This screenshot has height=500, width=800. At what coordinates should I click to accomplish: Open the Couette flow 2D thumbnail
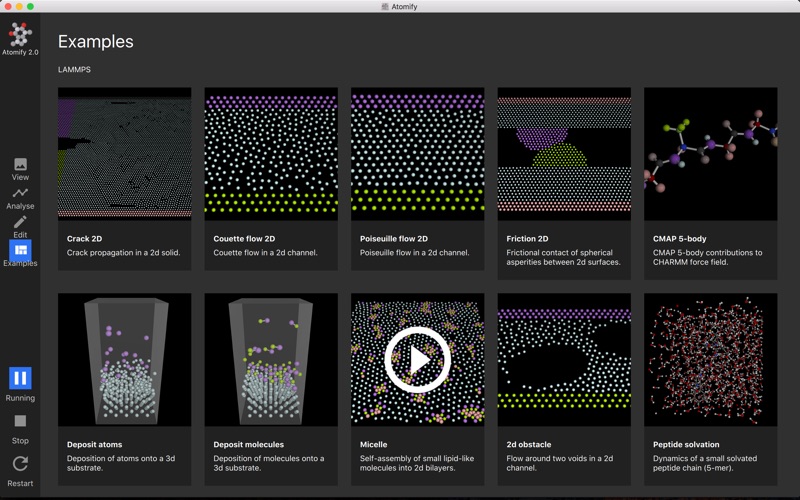(271, 154)
